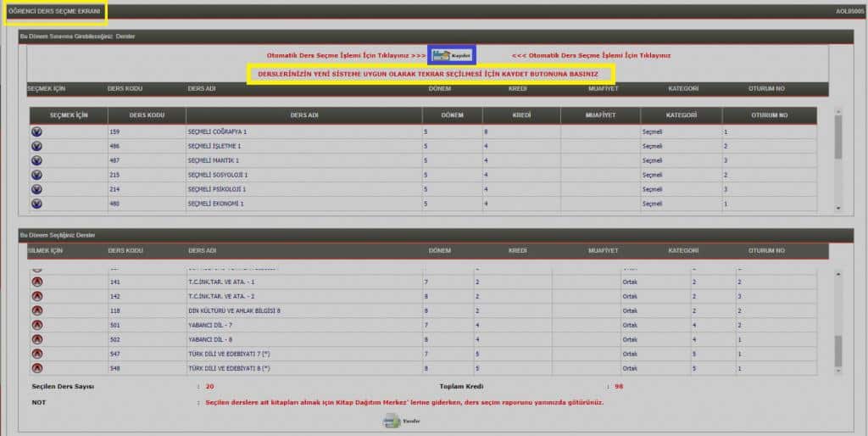Remove course 141 T.C.İNK.TAR. VE ATA. - 1

pos(36,282)
